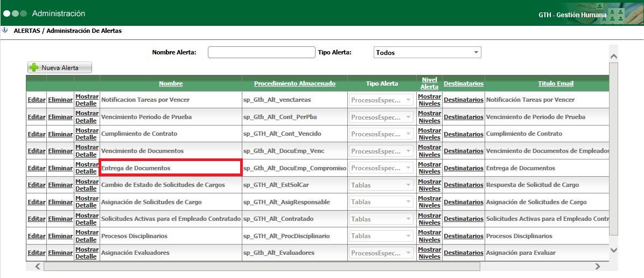Click the Vencimiento de Periodo de Prueba email title
The height and width of the screenshot is (278, 644).
(536, 117)
